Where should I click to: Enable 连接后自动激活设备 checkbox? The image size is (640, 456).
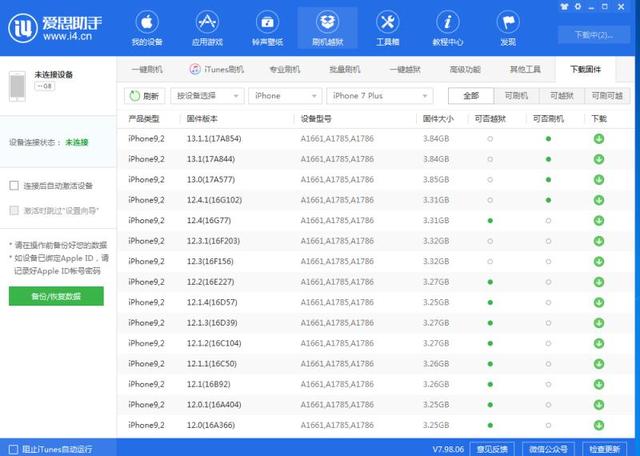(x=13, y=186)
